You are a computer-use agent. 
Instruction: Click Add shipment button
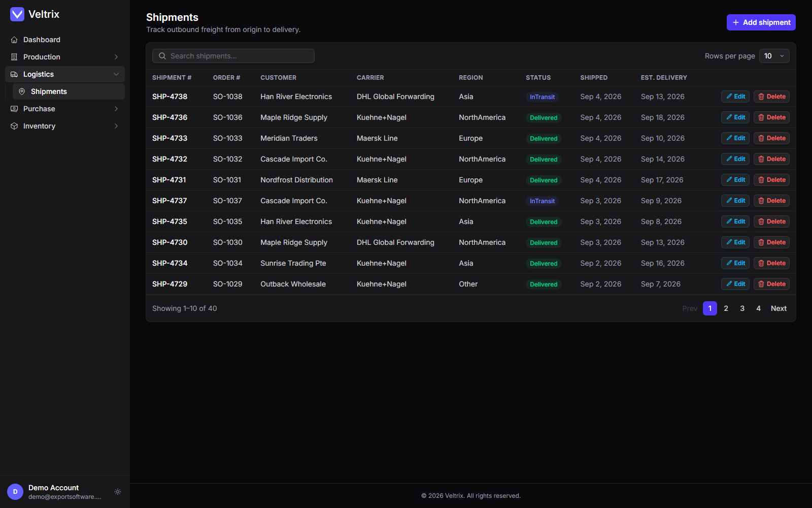tap(761, 22)
